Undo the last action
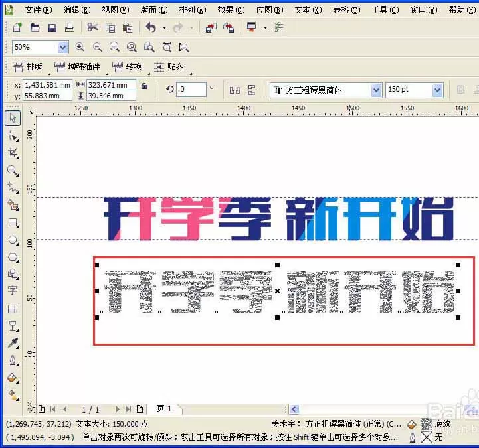479x448 pixels. [151, 27]
